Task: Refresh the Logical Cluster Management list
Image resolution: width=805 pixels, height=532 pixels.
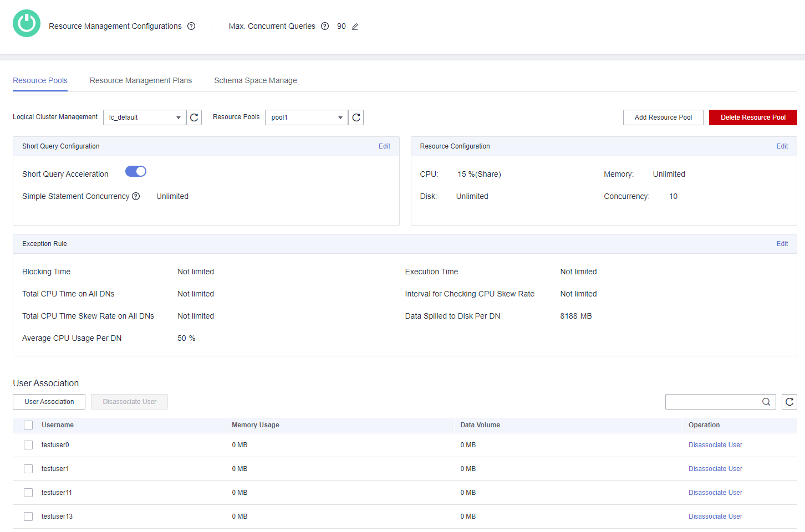Action: pyautogui.click(x=194, y=117)
